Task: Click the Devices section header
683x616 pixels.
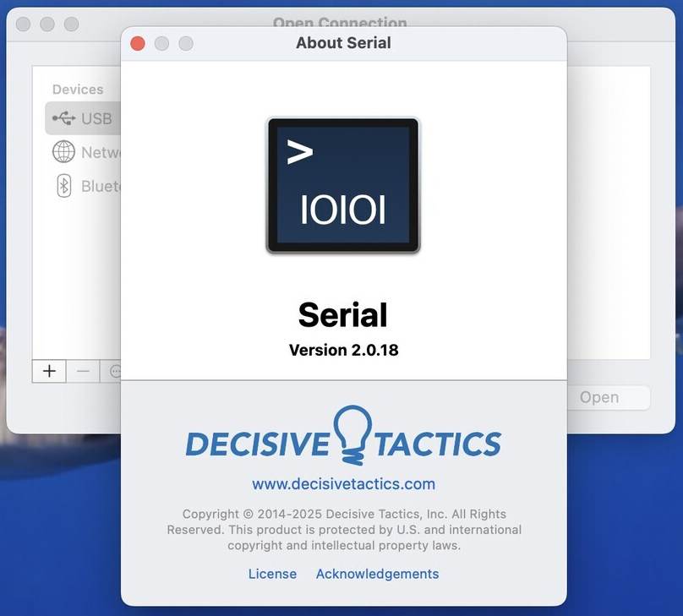Action: pyautogui.click(x=78, y=90)
